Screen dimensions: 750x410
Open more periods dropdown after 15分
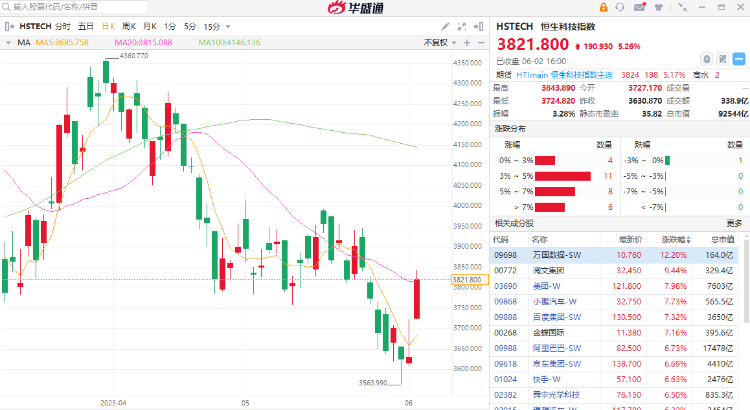tap(228, 27)
